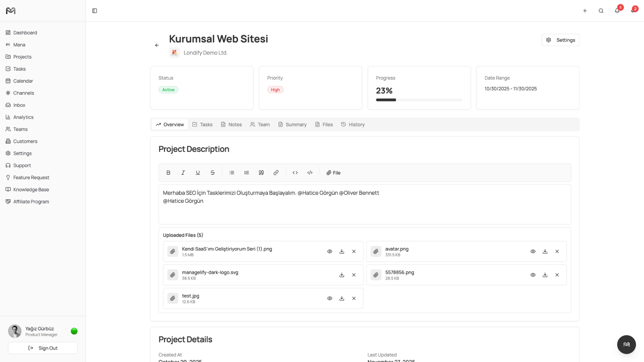Open notifications via the bell icon
Viewport: 644px width, 362px height.
point(617,11)
